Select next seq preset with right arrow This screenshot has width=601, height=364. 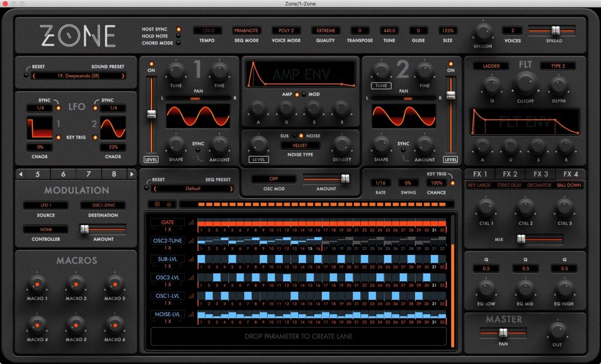(x=231, y=188)
